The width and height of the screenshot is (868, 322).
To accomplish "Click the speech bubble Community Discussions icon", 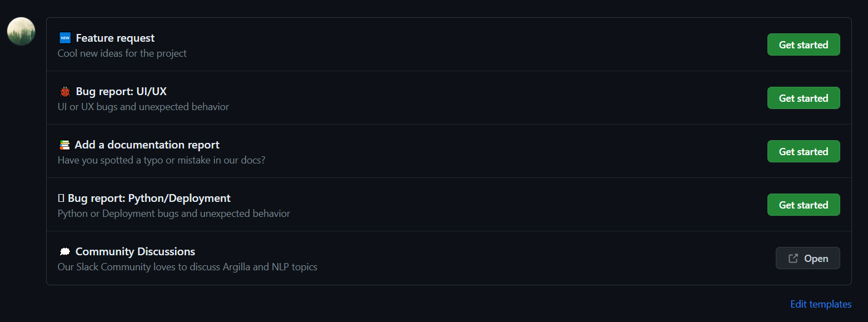I will click(x=64, y=252).
